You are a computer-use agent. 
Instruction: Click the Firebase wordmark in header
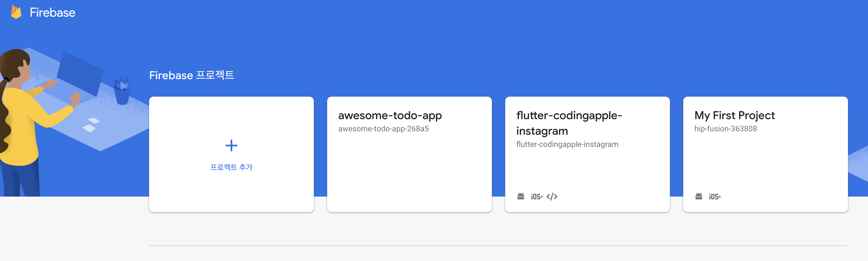tap(53, 12)
